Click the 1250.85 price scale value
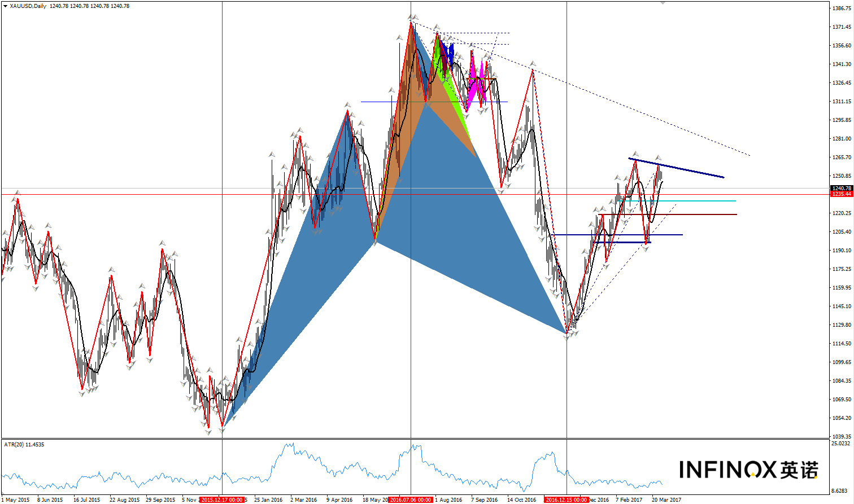854x504 pixels. [x=842, y=176]
